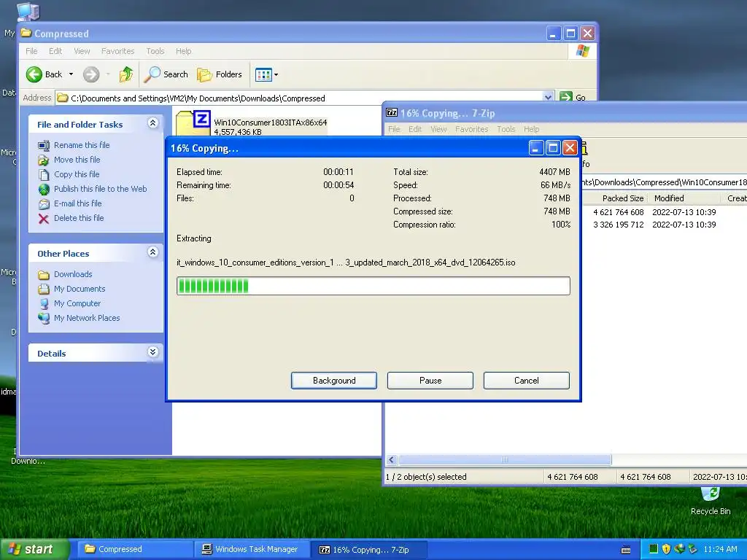Image resolution: width=747 pixels, height=560 pixels.
Task: Click the 7z icon in 7-Zip title bar
Action: click(392, 113)
